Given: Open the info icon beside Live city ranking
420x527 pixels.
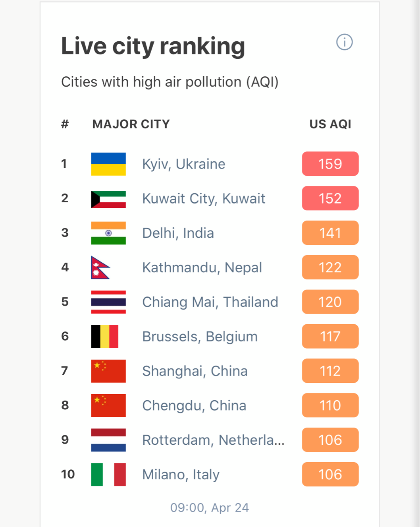Looking at the screenshot, I should 344,42.
